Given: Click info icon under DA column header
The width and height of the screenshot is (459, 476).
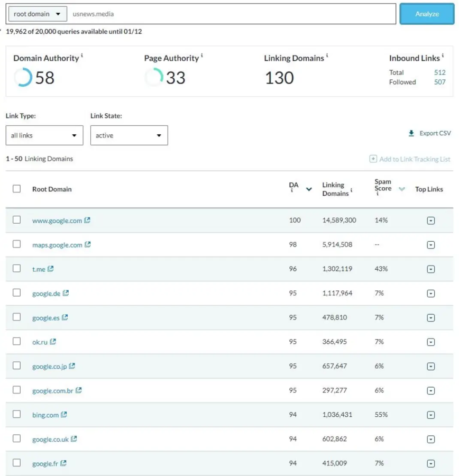Looking at the screenshot, I should point(292,190).
